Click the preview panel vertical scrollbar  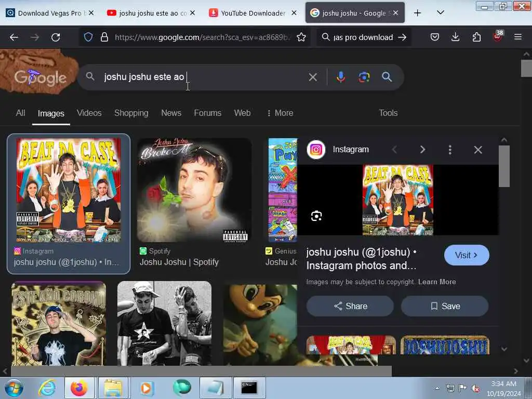coord(504,166)
